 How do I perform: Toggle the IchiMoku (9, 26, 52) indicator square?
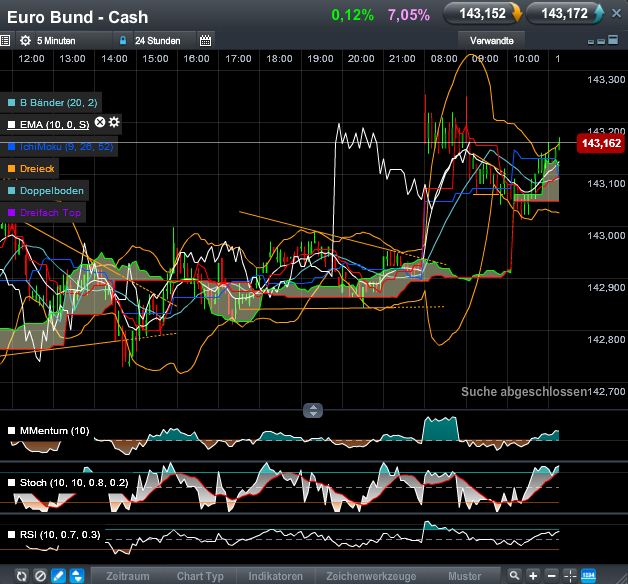pos(12,147)
